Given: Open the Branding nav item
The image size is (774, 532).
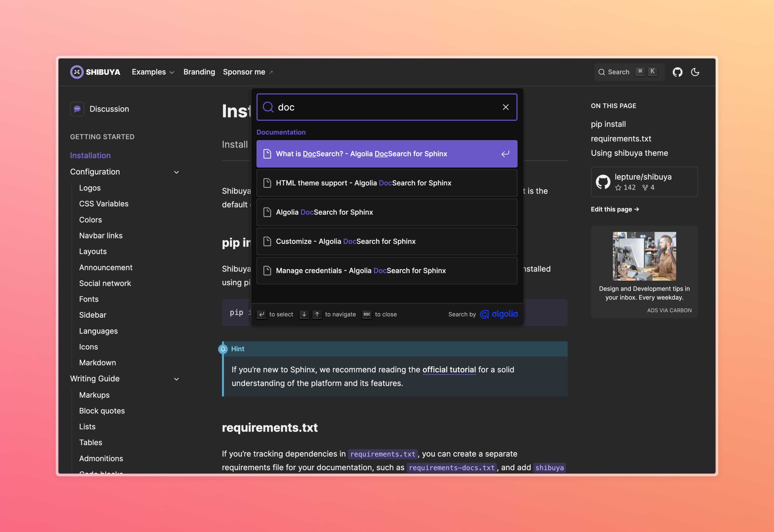Looking at the screenshot, I should (x=199, y=72).
